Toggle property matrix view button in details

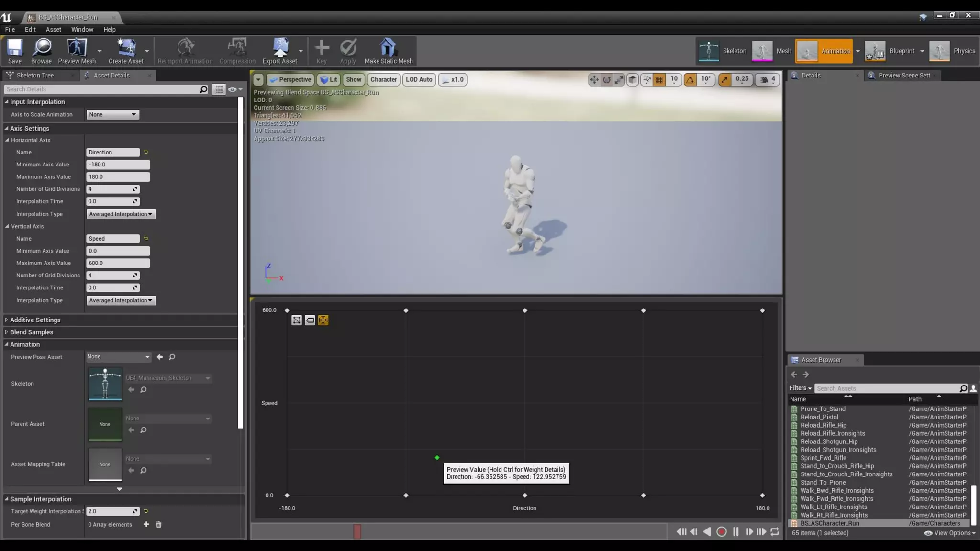click(219, 89)
